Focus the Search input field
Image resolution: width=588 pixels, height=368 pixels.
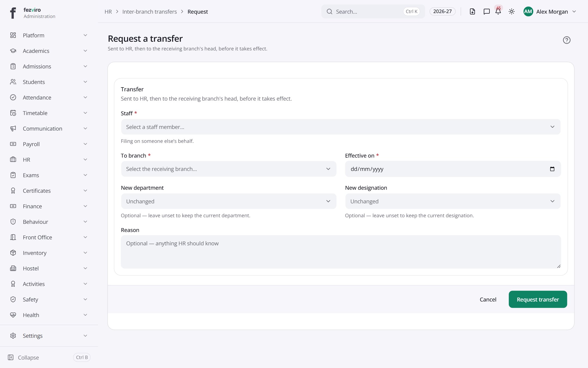[x=373, y=11]
